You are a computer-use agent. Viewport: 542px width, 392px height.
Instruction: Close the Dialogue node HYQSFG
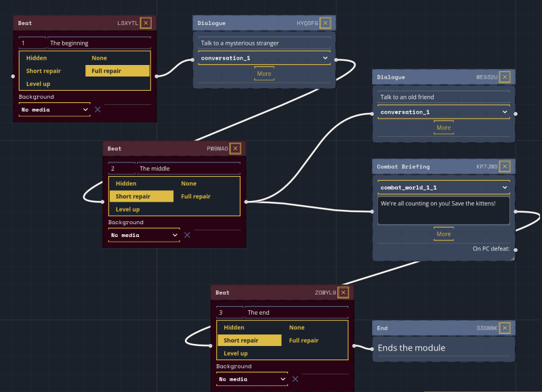(x=325, y=23)
